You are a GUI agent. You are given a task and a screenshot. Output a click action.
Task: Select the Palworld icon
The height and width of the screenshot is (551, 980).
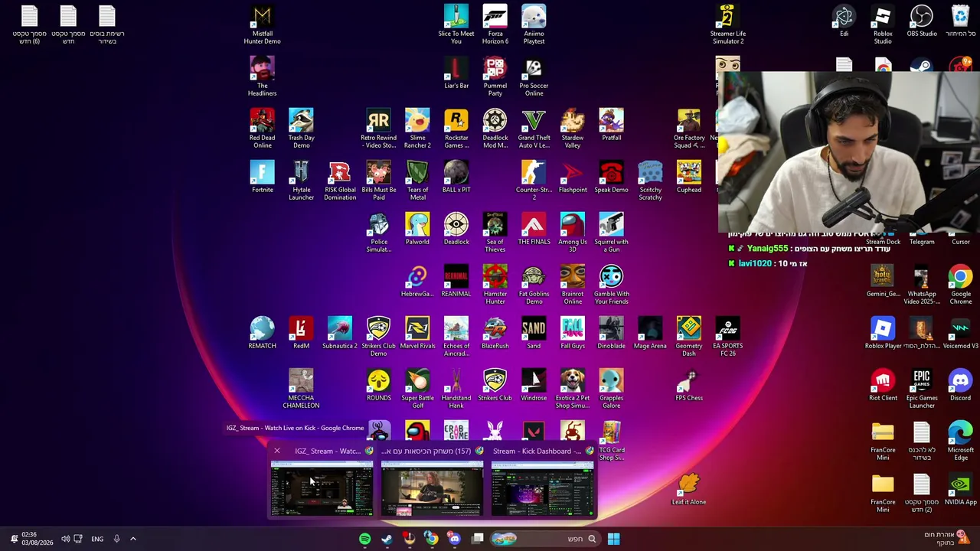(x=417, y=229)
